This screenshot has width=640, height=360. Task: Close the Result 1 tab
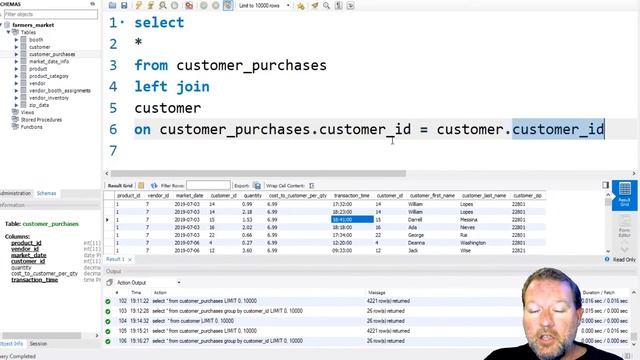coord(130,260)
